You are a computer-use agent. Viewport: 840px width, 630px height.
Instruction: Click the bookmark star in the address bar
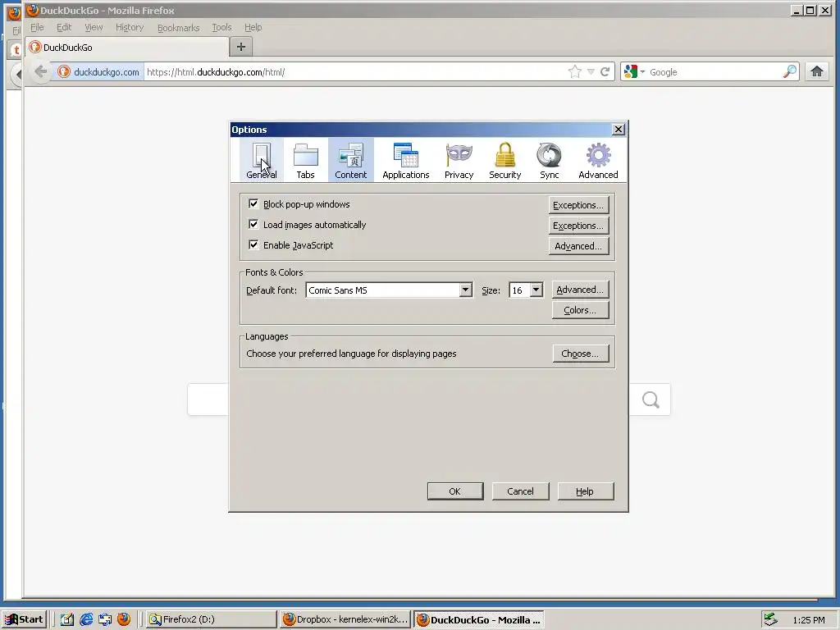tap(574, 72)
